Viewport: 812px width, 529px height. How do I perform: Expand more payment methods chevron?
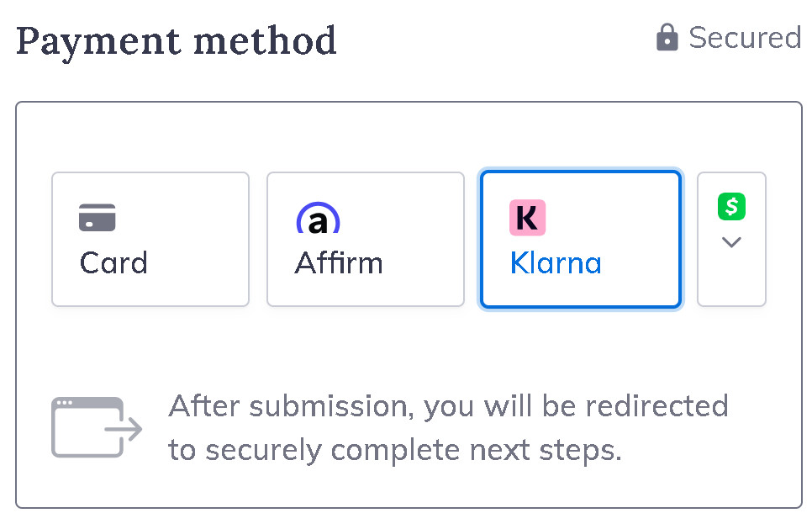[x=731, y=242]
